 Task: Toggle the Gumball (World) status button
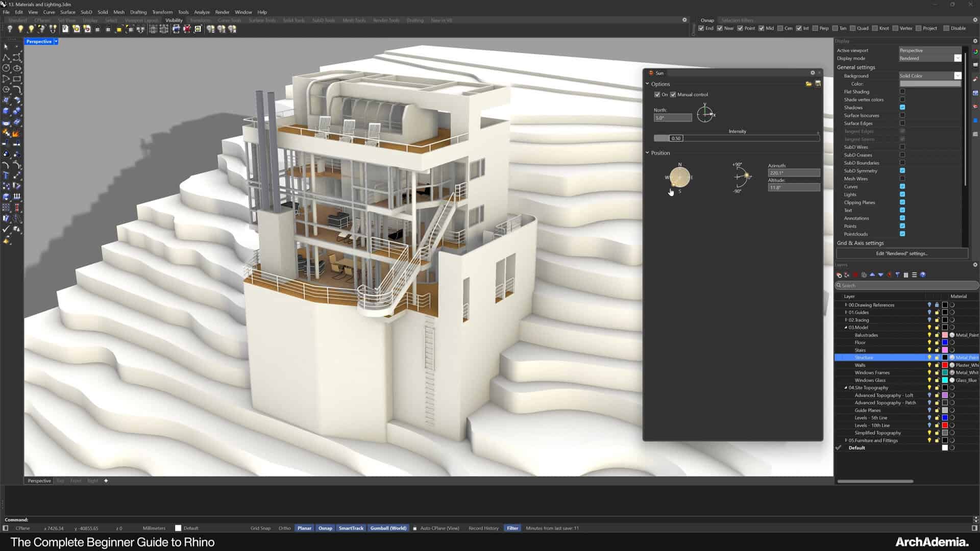[388, 528]
